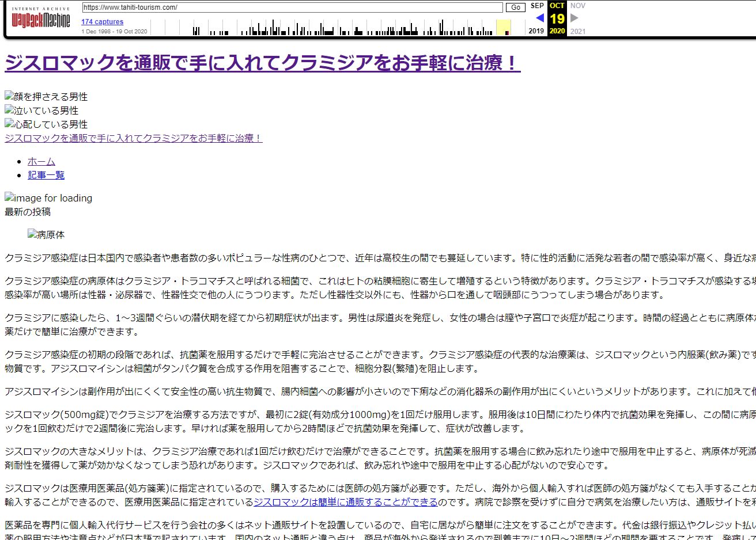
Task: Click the gray next-capture arrow
Action: click(x=574, y=18)
